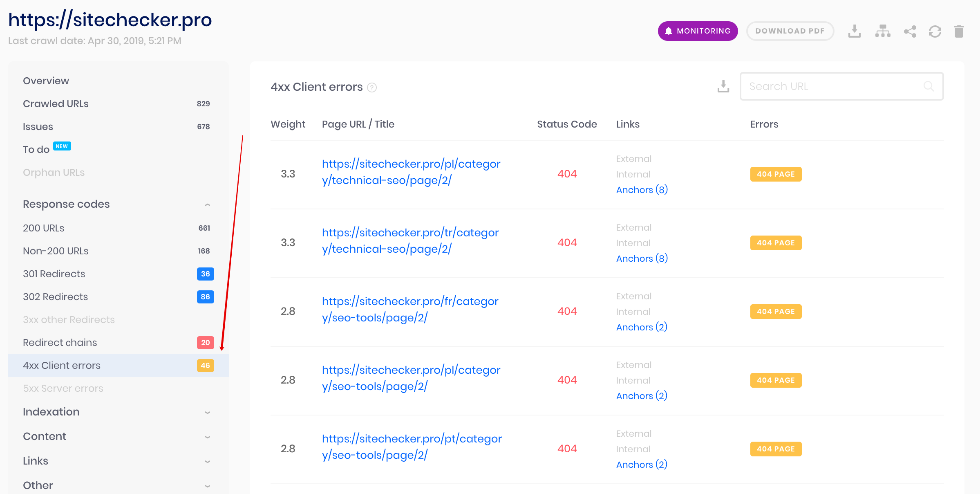Screen dimensions: 980x494
Task: Collapse the Response codes section
Action: tap(118, 204)
